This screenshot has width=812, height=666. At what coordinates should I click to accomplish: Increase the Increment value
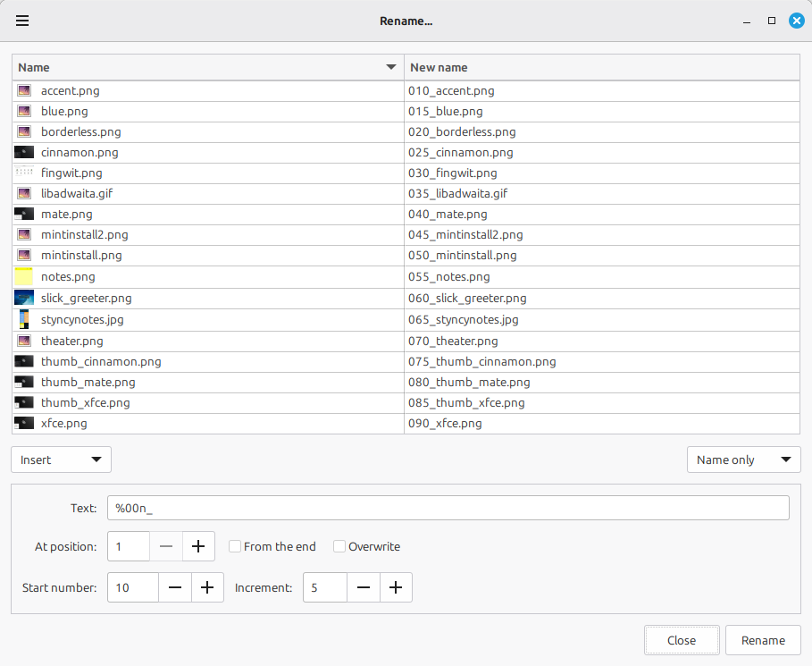(396, 587)
